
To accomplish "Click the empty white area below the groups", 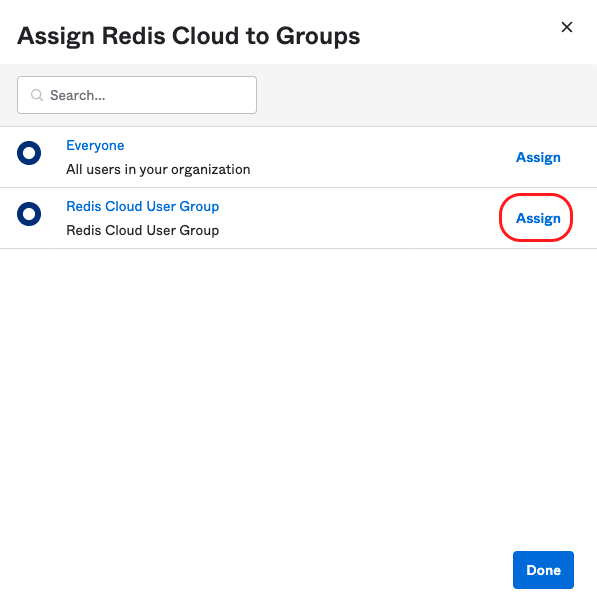I will (x=298, y=390).
